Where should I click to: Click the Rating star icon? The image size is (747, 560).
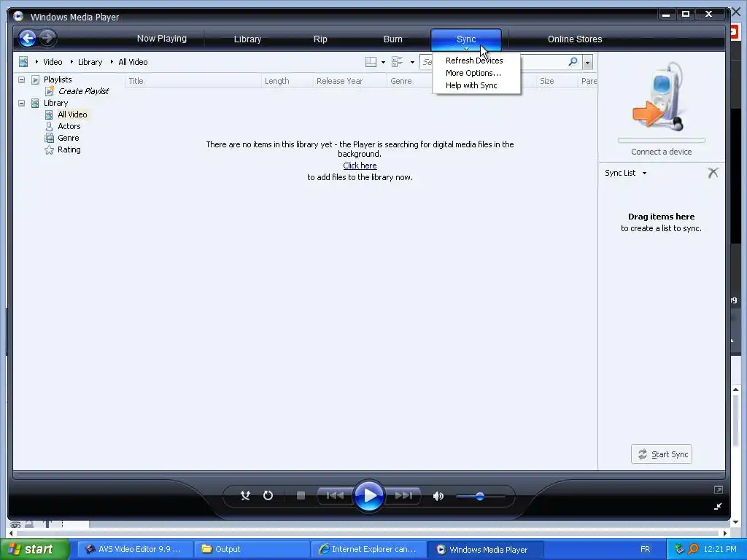pos(49,149)
